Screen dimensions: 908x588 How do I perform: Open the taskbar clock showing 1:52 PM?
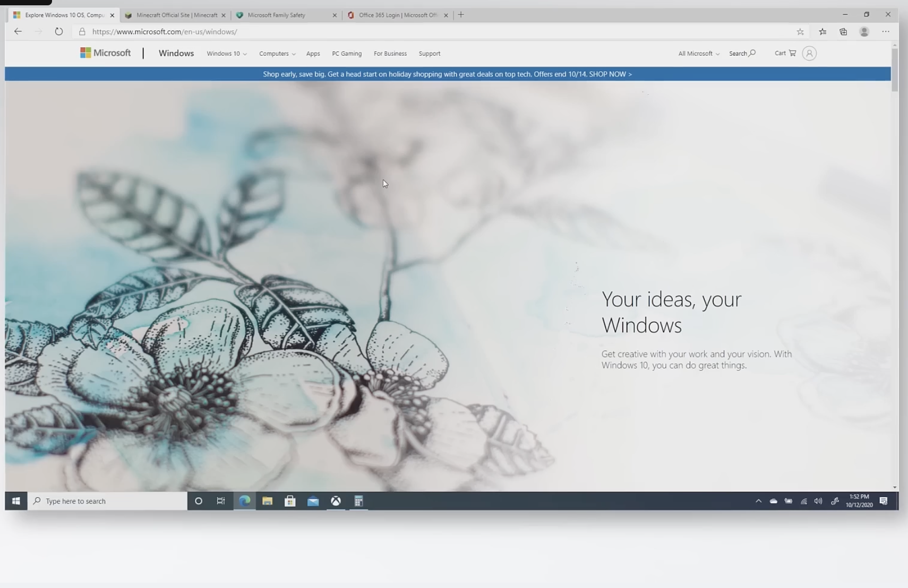859,501
